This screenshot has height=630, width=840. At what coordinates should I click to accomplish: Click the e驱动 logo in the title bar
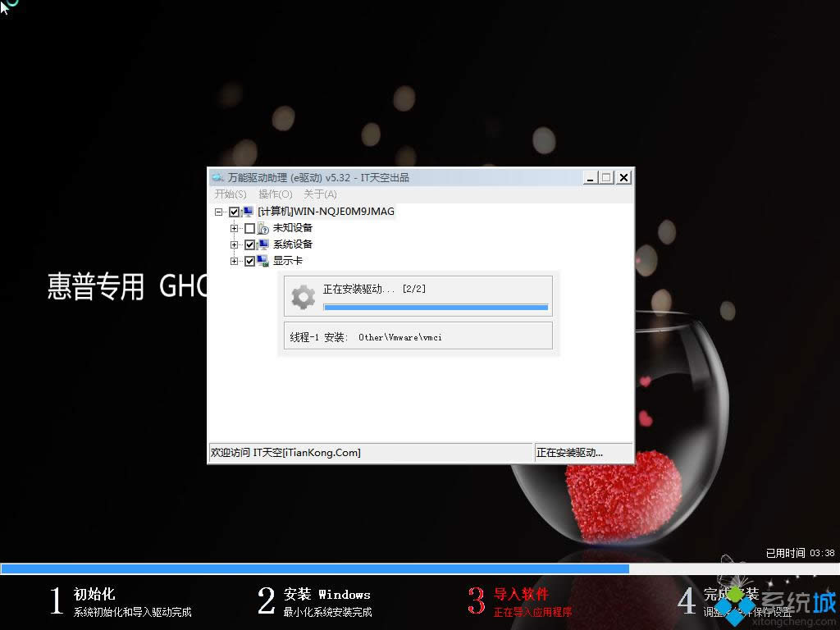pyautogui.click(x=217, y=177)
